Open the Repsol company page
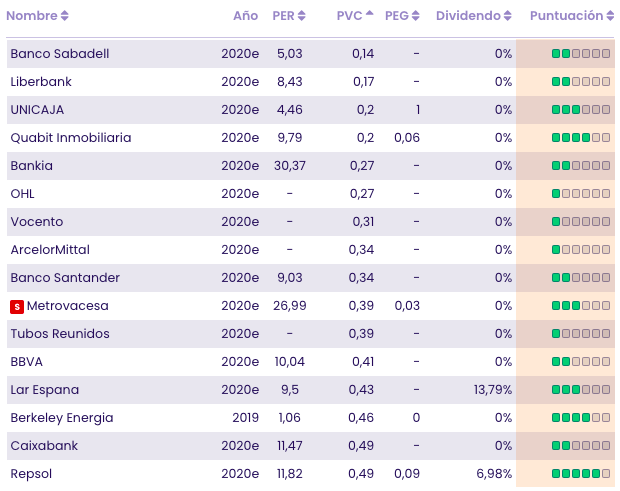 pyautogui.click(x=31, y=473)
